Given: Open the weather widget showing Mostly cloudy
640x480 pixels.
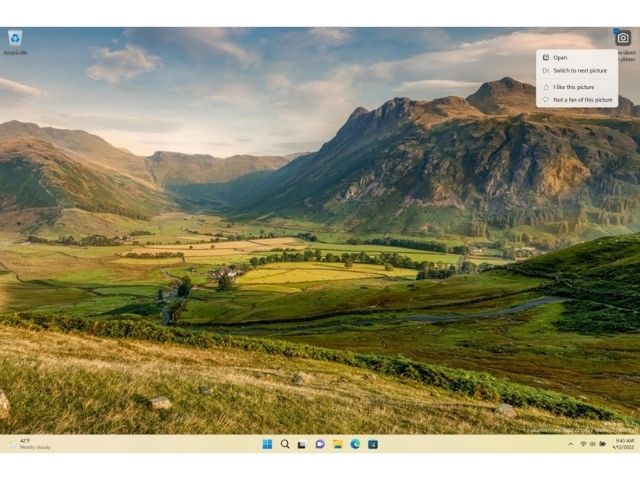Looking at the screenshot, I should tap(30, 444).
